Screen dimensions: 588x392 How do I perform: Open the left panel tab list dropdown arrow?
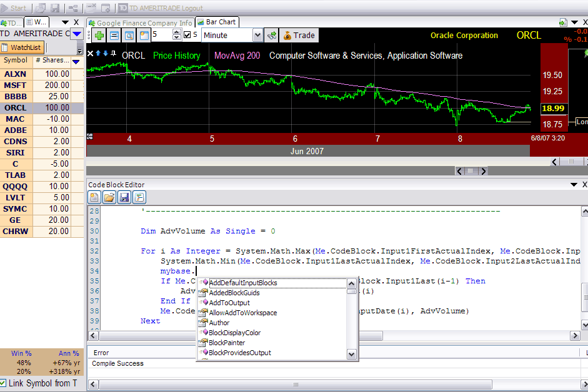[65, 22]
